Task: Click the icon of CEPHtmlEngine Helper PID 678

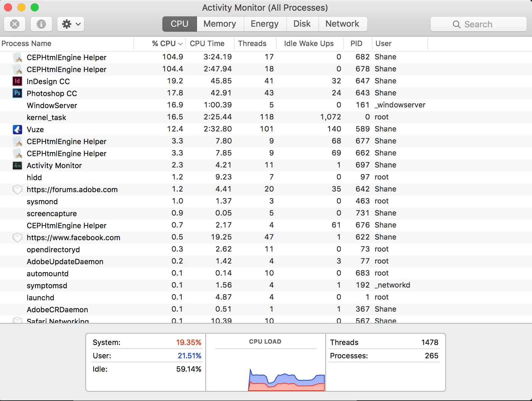Action: pyautogui.click(x=17, y=69)
